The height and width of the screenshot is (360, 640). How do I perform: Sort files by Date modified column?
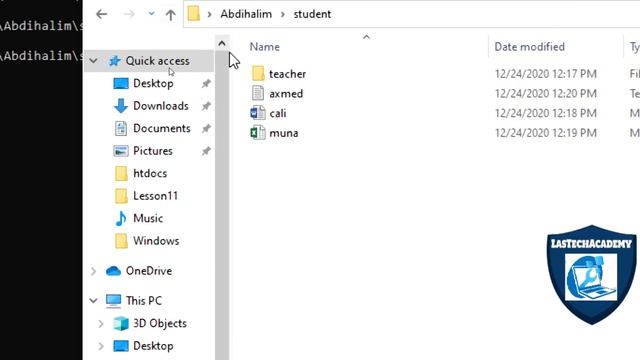pos(529,47)
